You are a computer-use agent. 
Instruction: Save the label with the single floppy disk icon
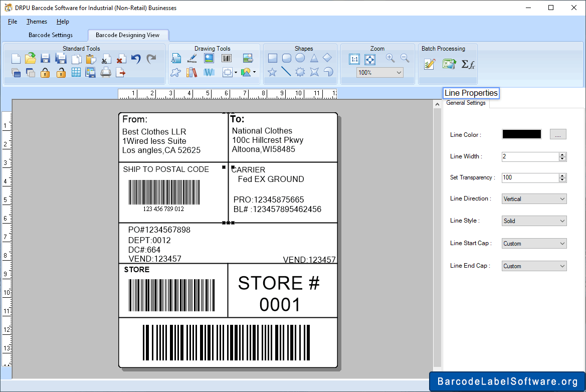coord(45,58)
